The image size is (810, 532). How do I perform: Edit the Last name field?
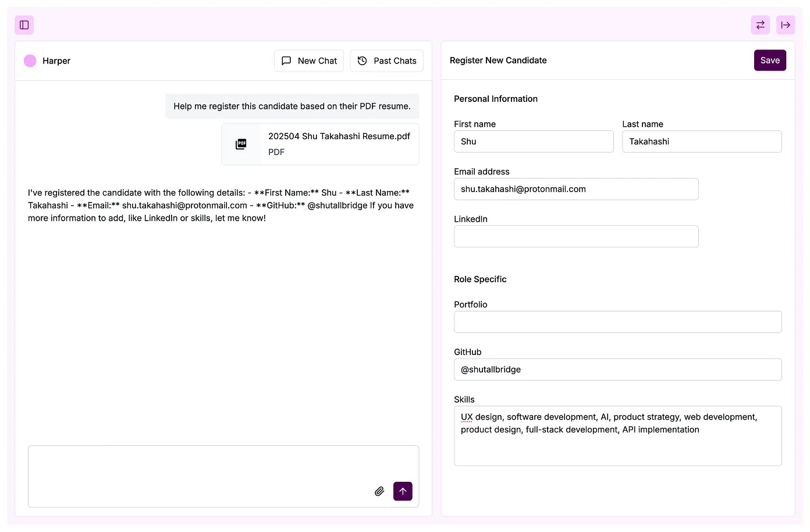[x=701, y=141]
